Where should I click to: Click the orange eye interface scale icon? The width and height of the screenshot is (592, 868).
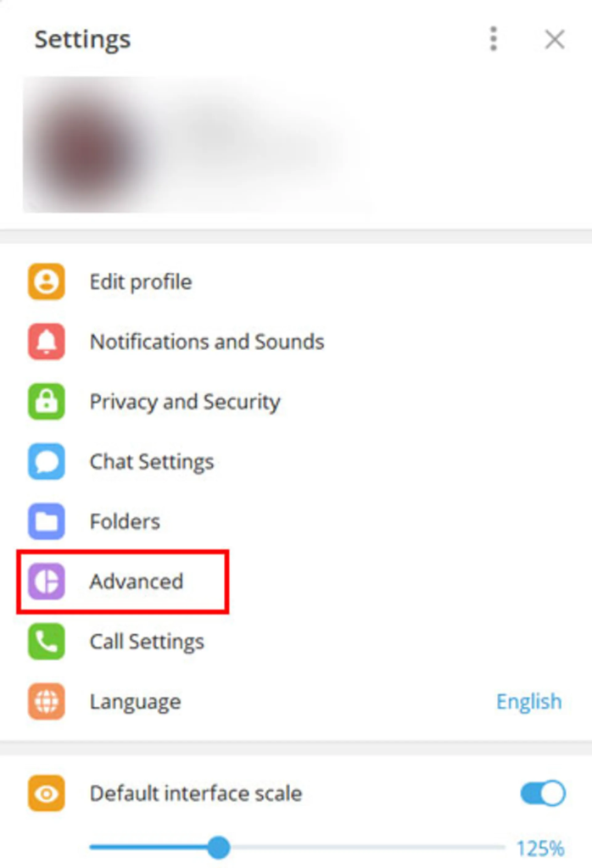pyautogui.click(x=47, y=793)
